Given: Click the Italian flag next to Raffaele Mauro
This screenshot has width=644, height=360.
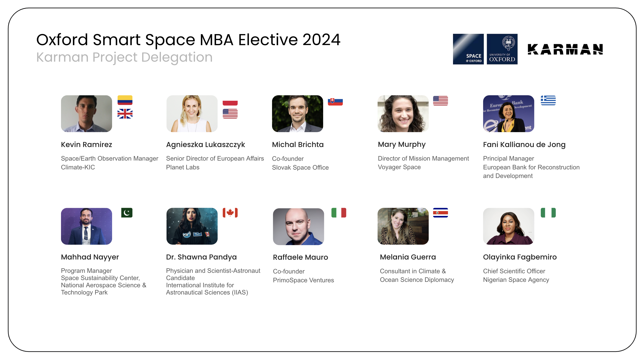Looking at the screenshot, I should pyautogui.click(x=338, y=213).
